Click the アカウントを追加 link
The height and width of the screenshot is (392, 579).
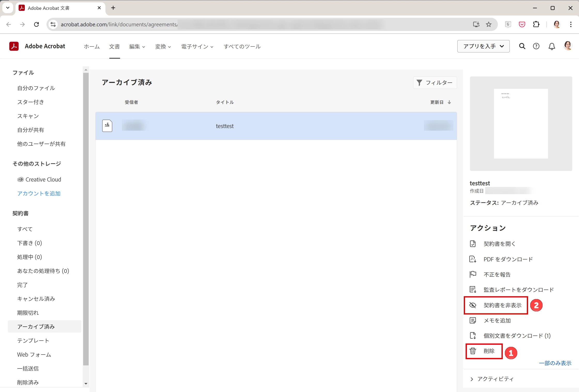coord(39,193)
